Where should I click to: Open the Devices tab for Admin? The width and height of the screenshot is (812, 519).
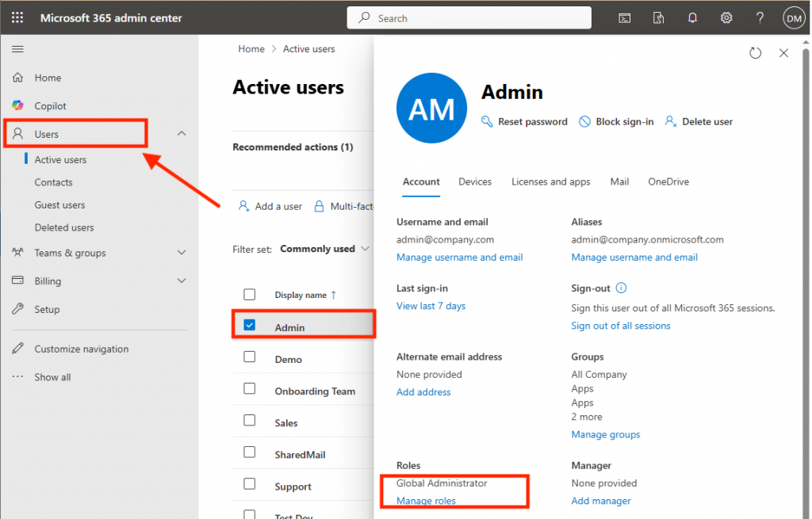475,181
